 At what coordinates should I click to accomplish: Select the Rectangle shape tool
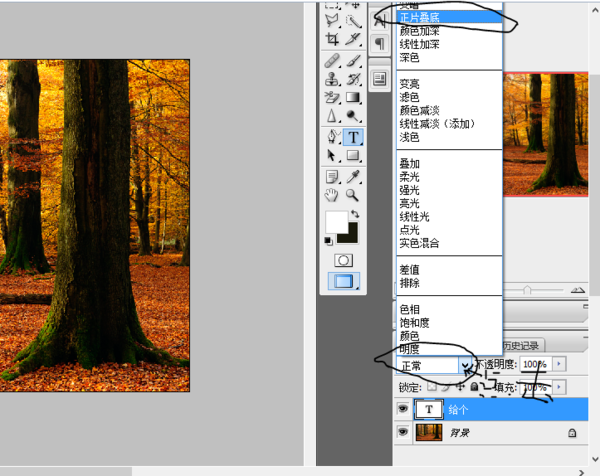(x=353, y=155)
